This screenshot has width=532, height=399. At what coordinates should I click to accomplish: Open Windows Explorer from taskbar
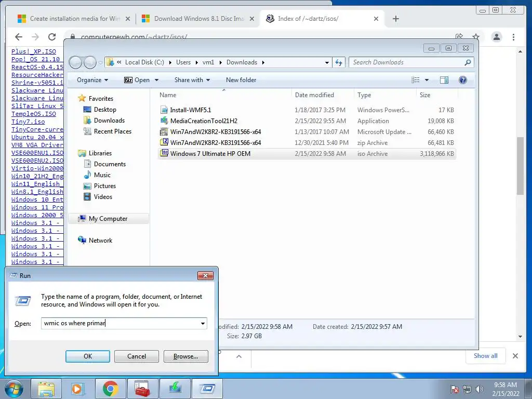point(46,389)
